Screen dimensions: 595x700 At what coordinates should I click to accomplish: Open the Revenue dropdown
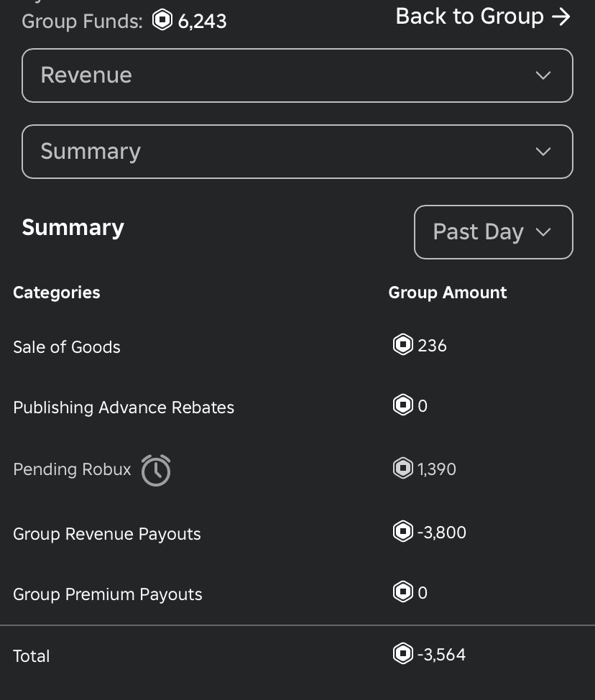[x=297, y=75]
